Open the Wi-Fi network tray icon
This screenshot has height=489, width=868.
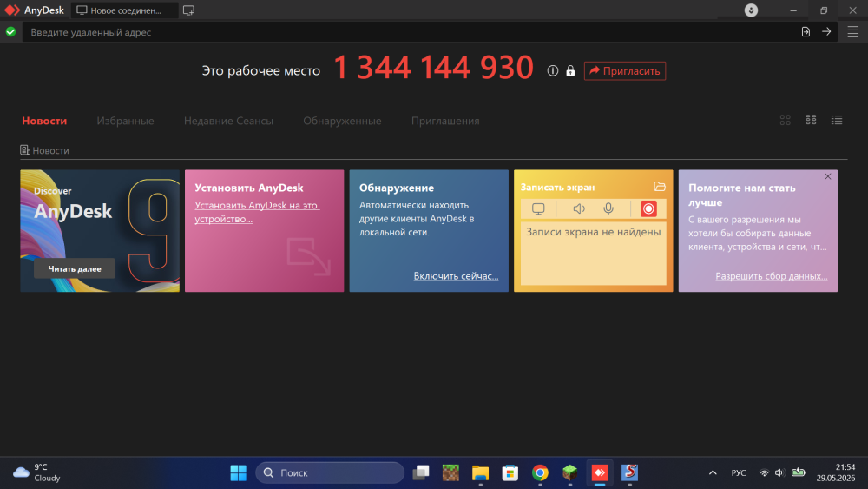pyautogui.click(x=764, y=473)
